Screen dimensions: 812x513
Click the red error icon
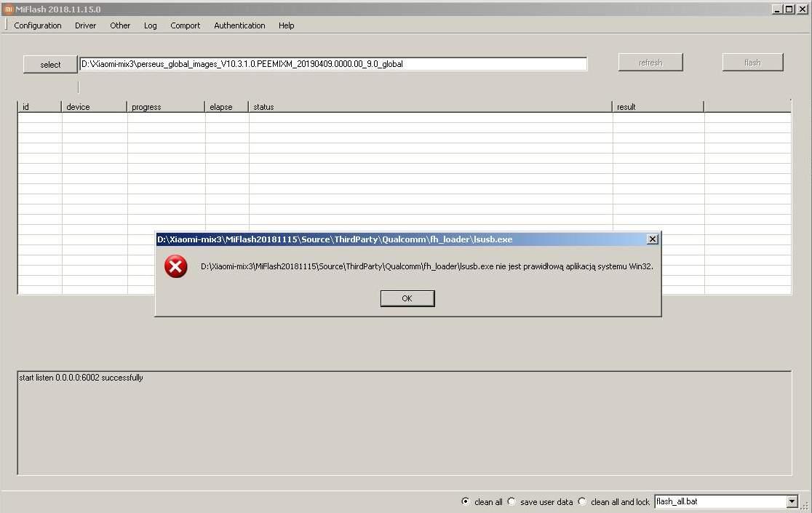pos(176,267)
